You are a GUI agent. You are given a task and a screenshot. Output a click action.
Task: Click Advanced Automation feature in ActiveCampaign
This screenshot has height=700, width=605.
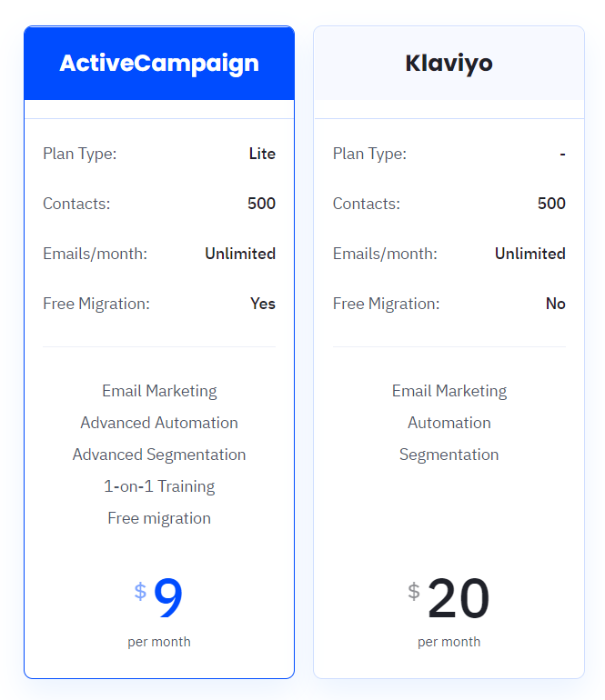(159, 423)
